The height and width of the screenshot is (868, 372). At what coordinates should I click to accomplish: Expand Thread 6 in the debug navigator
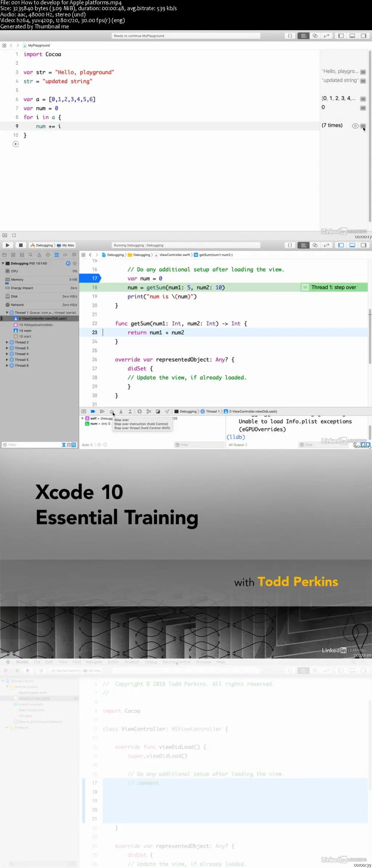coord(7,365)
